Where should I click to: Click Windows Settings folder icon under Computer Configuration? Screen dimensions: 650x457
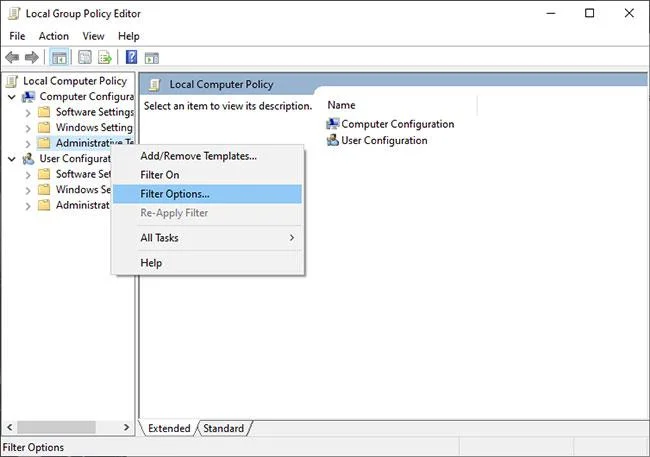(x=44, y=127)
